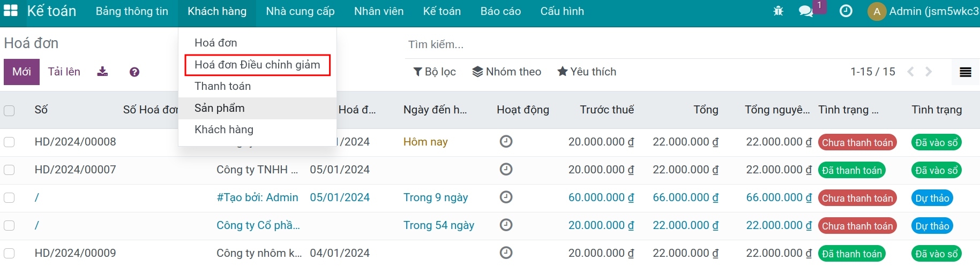Click the Kế toán app title
Viewport: 980px width, 267px height.
point(52,11)
